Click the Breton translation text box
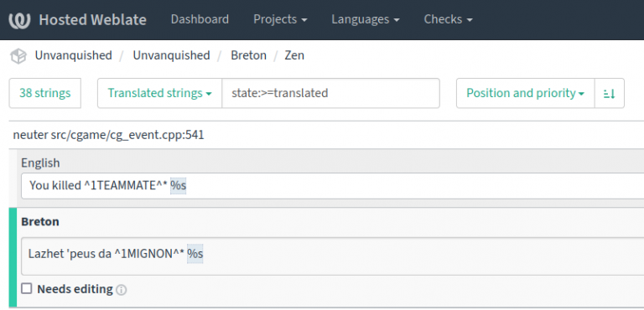 (x=332, y=256)
